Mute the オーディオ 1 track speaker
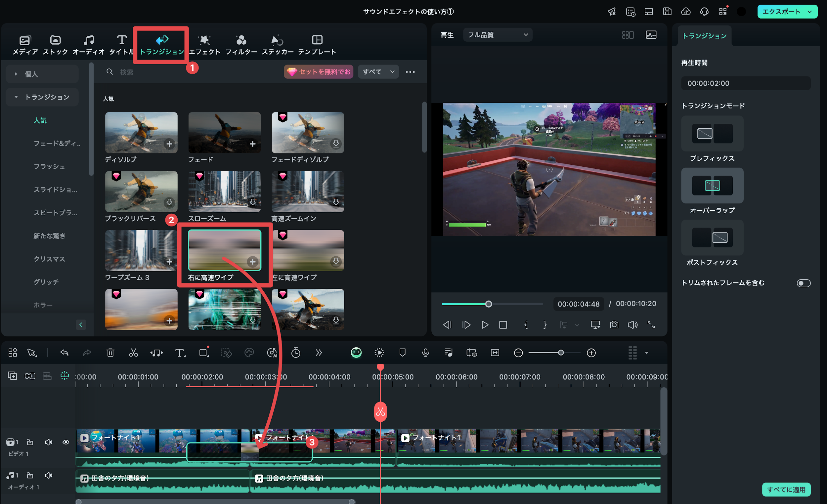Viewport: 827px width, 504px height. tap(48, 475)
